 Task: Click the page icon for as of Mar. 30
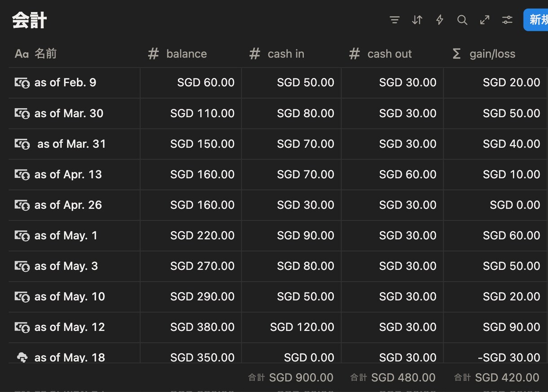[22, 113]
